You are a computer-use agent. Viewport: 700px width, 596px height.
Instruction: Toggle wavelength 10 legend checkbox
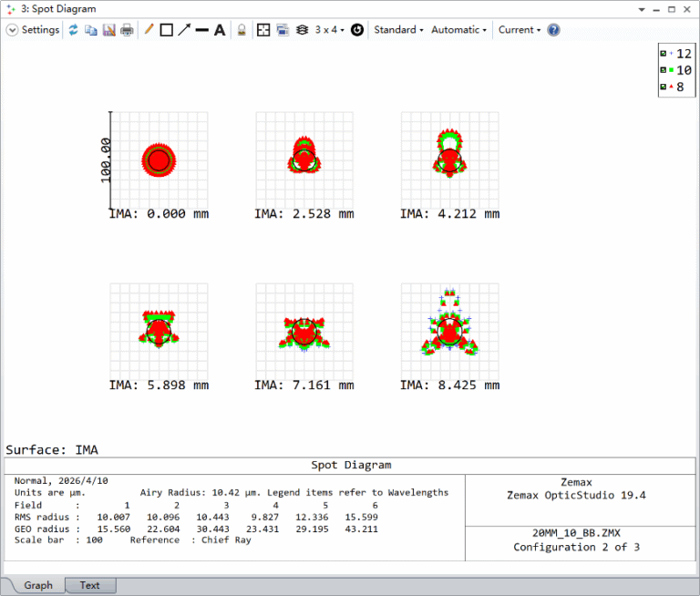(664, 70)
